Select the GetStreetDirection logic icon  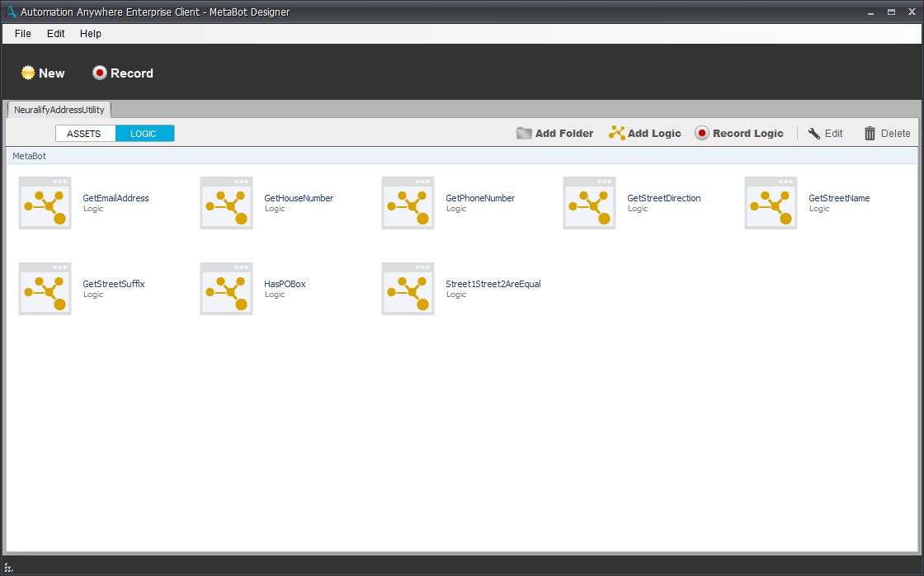click(x=590, y=203)
